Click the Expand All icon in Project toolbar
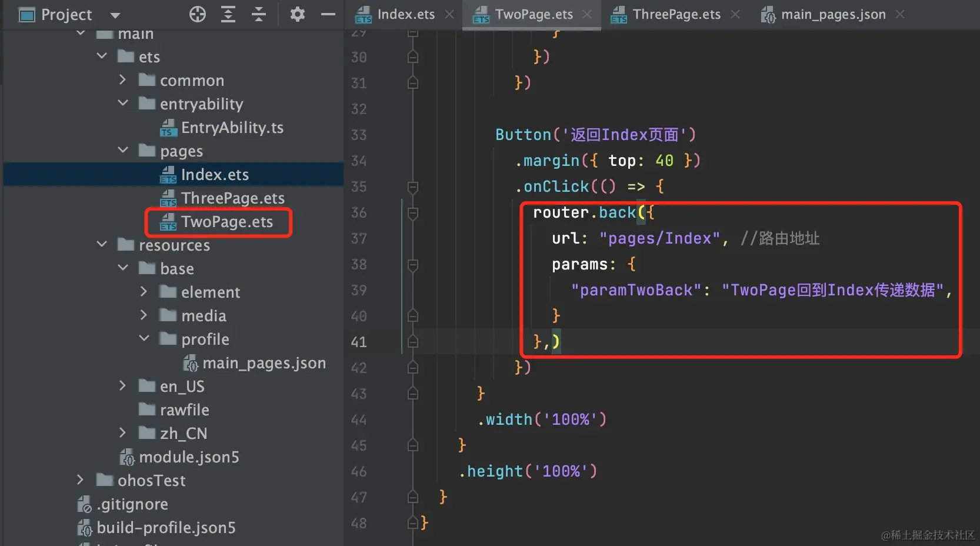 tap(228, 14)
